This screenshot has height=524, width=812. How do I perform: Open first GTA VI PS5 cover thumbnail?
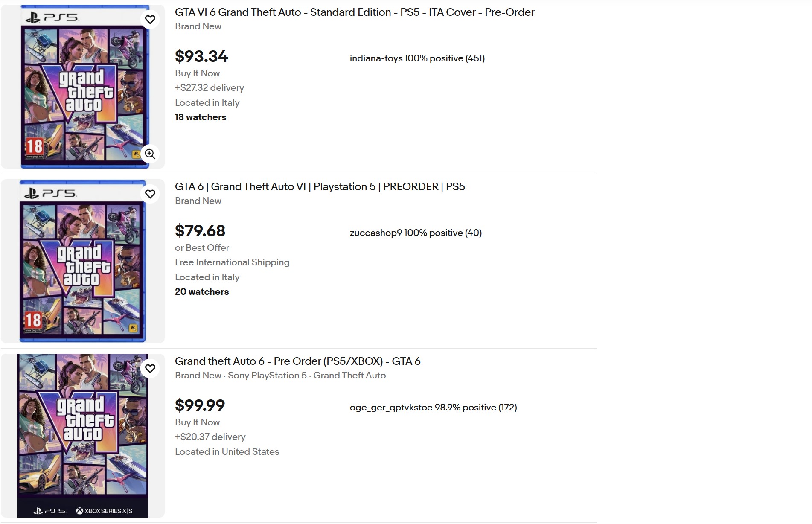83,87
